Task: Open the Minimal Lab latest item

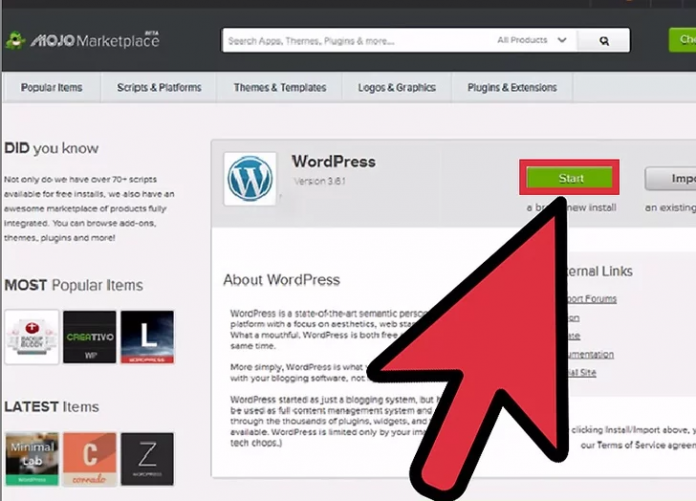Action: tap(31, 459)
